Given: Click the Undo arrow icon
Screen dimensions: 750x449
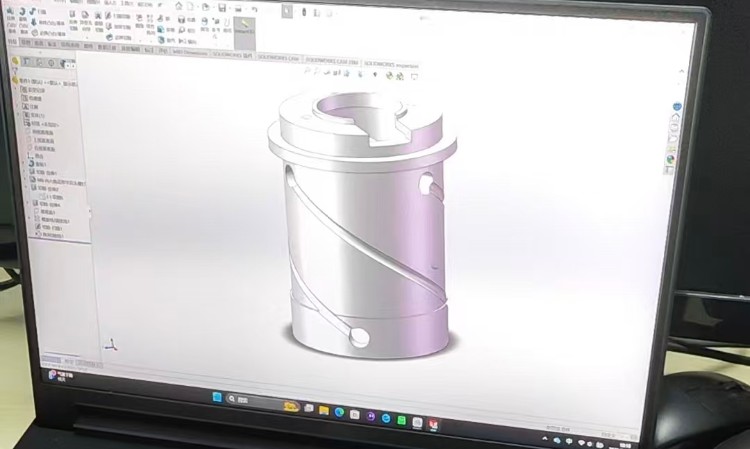Looking at the screenshot, I should pos(254,9).
